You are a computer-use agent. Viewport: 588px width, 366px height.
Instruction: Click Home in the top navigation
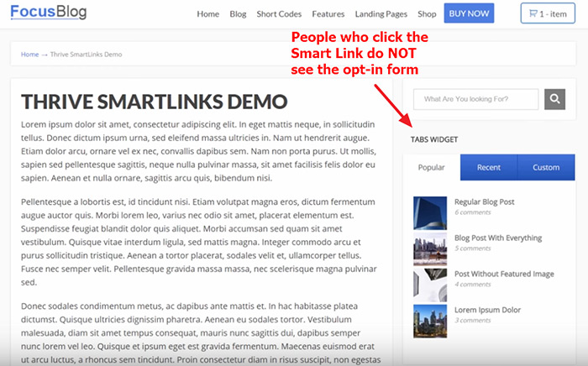tap(207, 14)
